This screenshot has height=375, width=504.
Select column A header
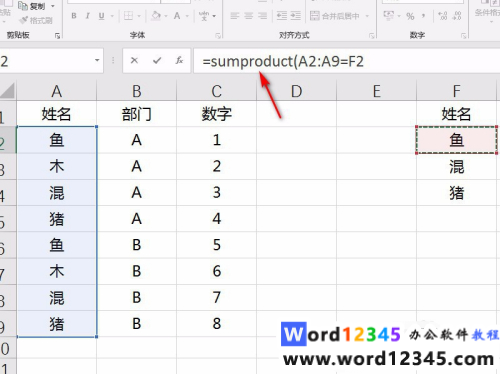point(57,91)
